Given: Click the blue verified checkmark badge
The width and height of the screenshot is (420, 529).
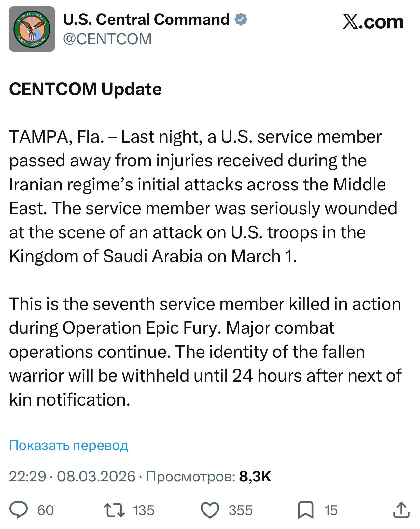Looking at the screenshot, I should 241,20.
